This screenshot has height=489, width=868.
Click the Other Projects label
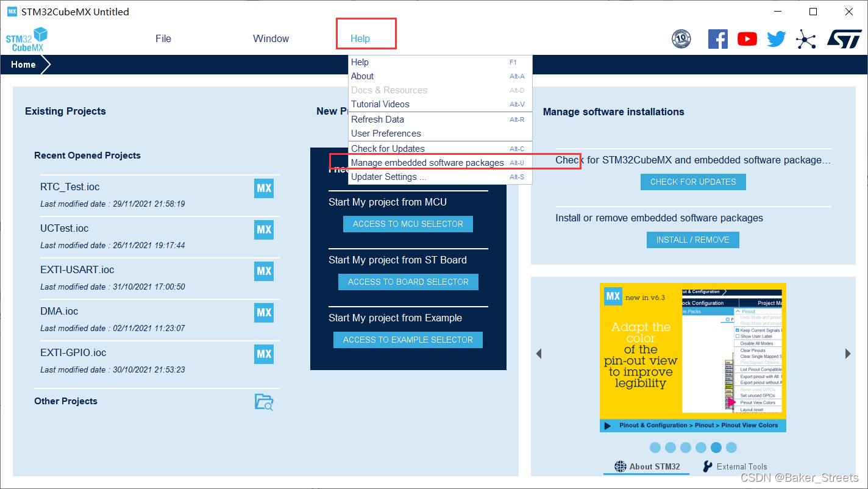tap(66, 401)
